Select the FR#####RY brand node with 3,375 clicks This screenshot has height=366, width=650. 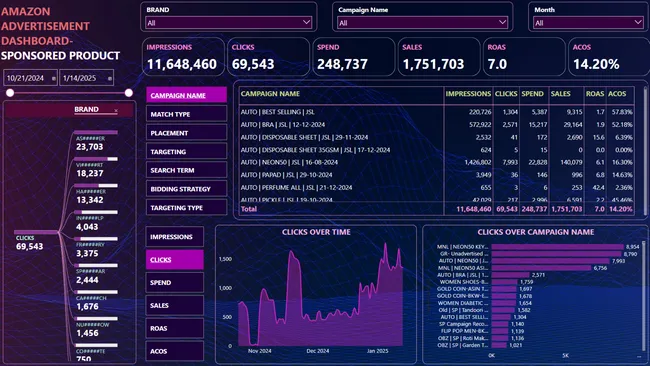tap(96, 247)
